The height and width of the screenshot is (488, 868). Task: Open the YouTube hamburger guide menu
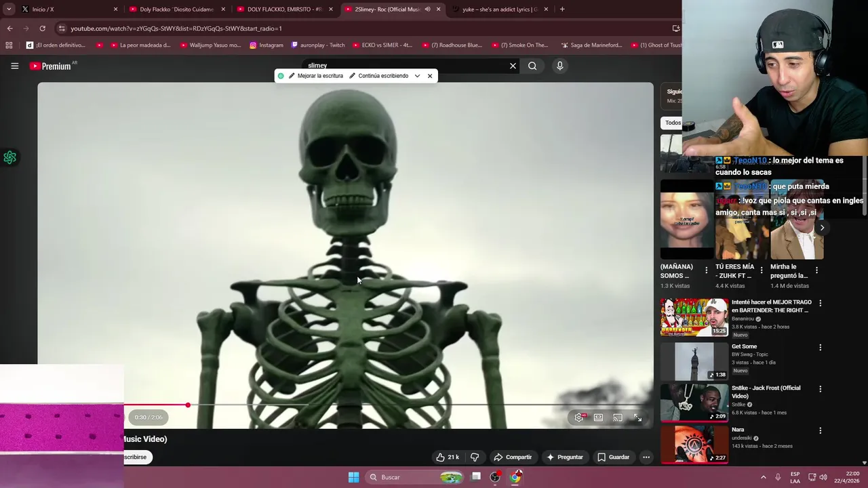click(14, 66)
